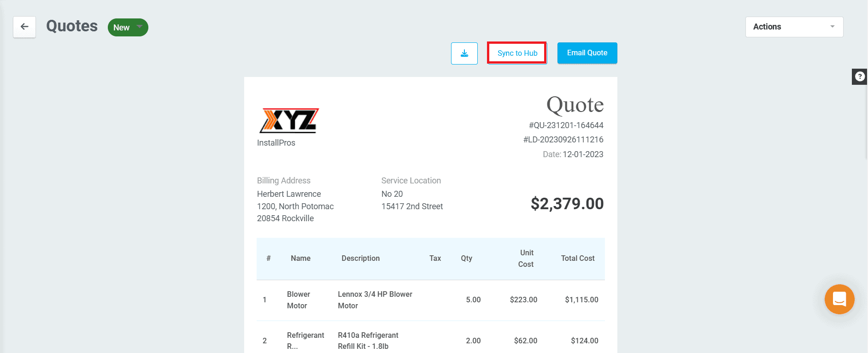Screen dimensions: 868x353
Task: Click the Actions dropdown arrow
Action: click(x=832, y=27)
